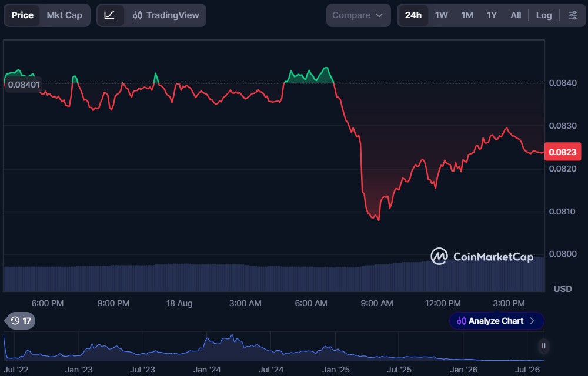This screenshot has height=376, width=588.
Task: Click the opening price label 0.08401
Action: click(24, 85)
